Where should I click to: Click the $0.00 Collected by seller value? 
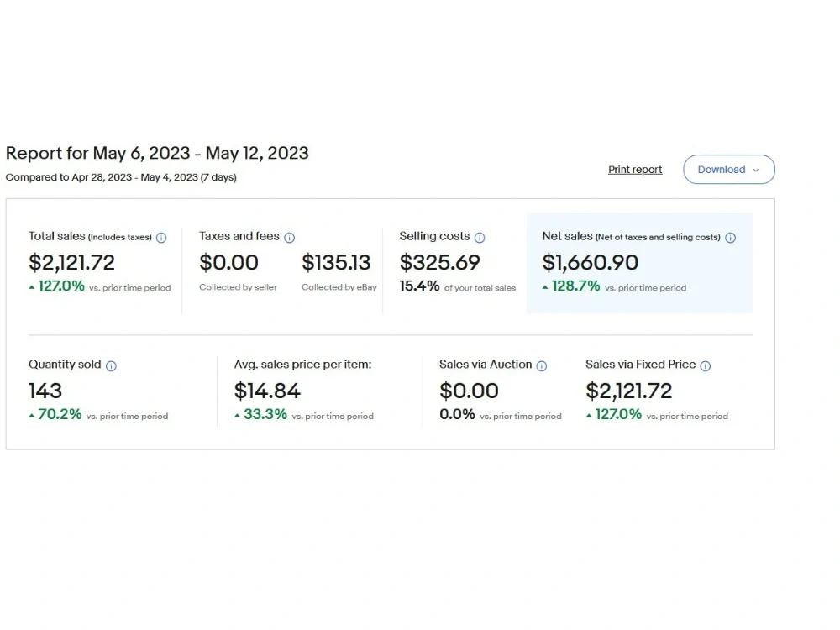tap(228, 262)
